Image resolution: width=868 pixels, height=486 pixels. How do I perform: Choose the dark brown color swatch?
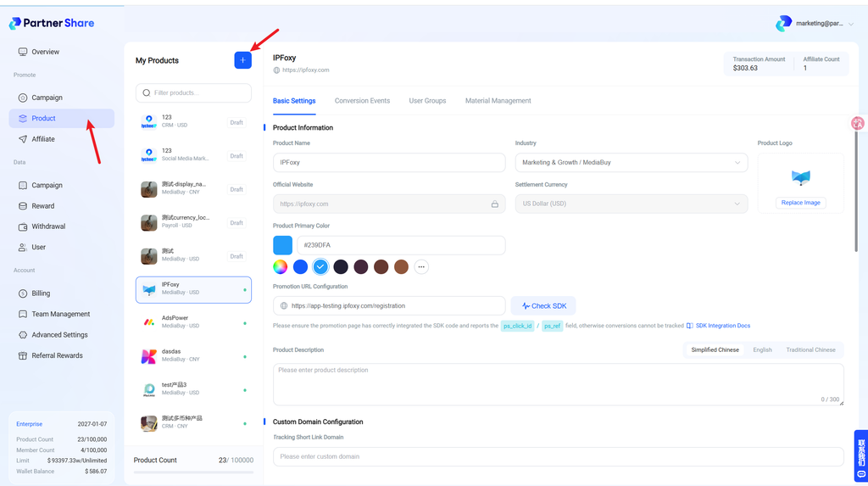[381, 266]
